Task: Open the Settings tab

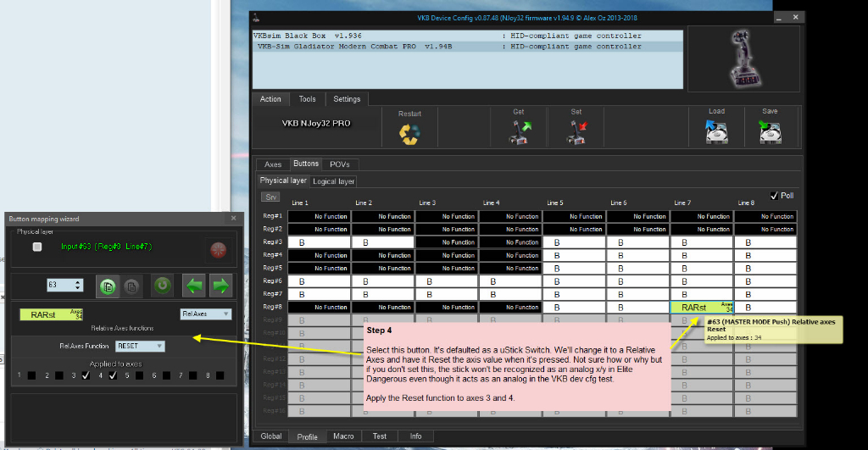Action: (347, 99)
